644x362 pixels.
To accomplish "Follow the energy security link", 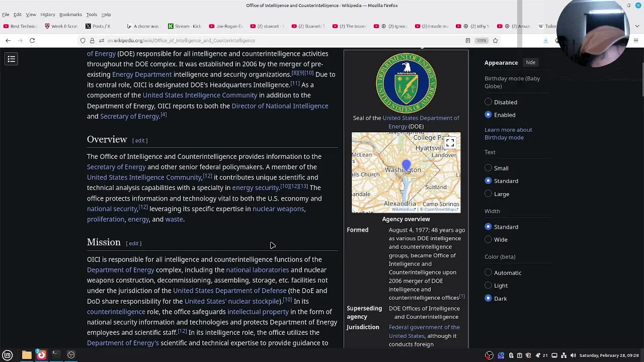I will pyautogui.click(x=255, y=188).
